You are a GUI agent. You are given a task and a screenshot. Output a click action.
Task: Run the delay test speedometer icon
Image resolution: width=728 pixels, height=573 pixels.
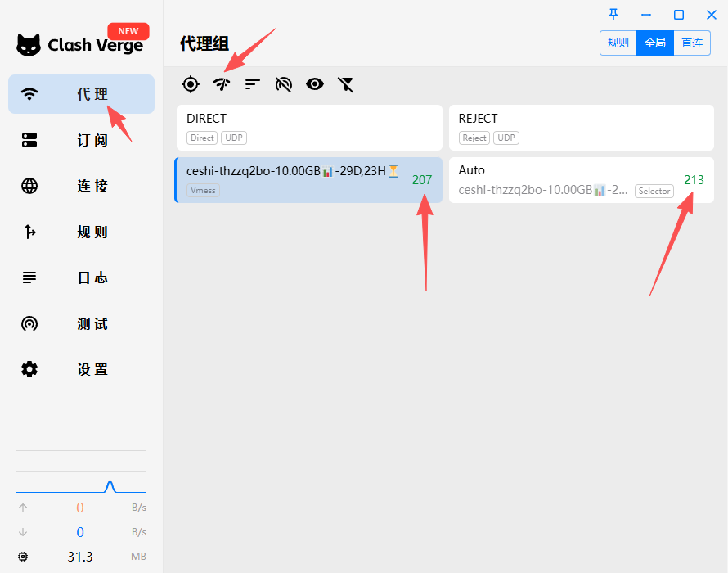click(222, 84)
